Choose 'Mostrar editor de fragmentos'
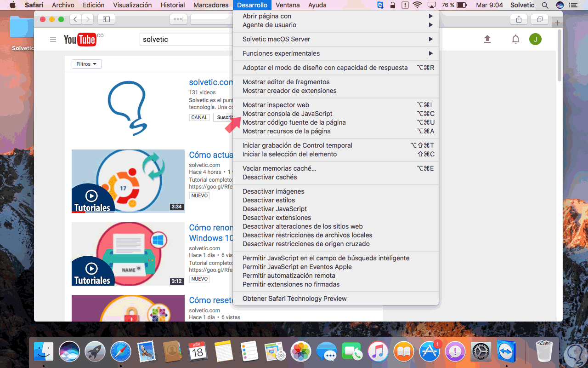 (336, 82)
